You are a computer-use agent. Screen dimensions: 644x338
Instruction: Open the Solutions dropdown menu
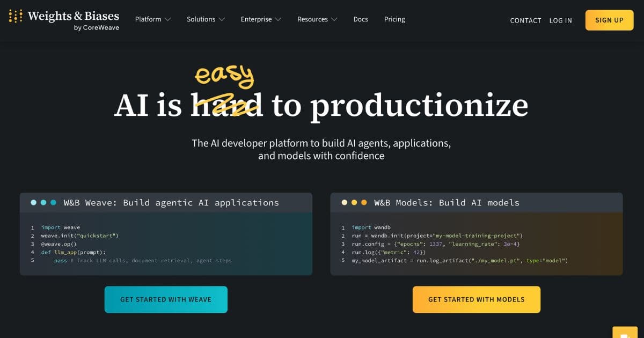click(x=206, y=19)
